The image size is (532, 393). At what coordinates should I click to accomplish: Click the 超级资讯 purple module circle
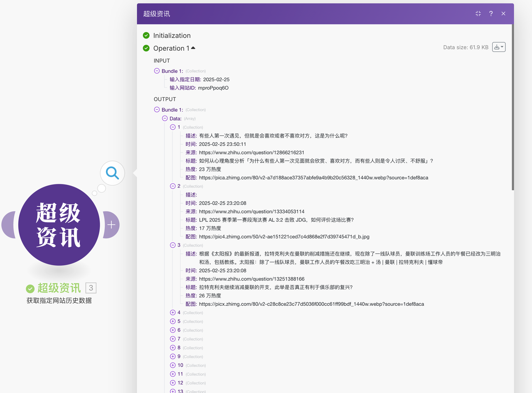click(59, 225)
